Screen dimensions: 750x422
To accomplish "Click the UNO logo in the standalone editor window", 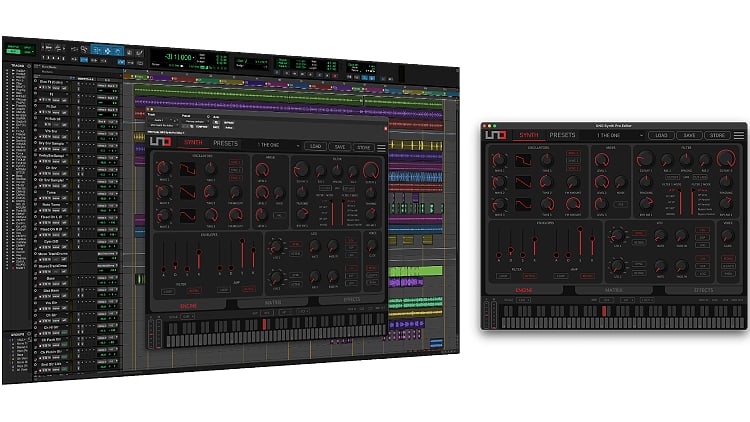I will (496, 135).
